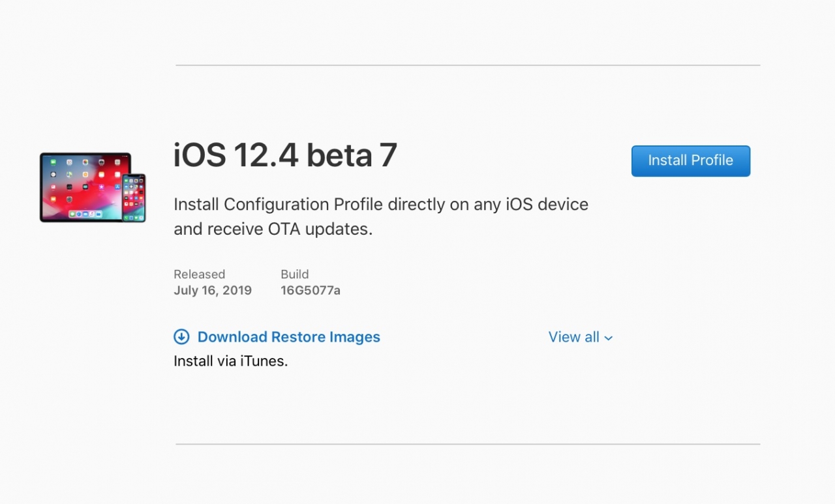Click the Released label
Viewport: 835px width, 504px height.
pos(199,274)
